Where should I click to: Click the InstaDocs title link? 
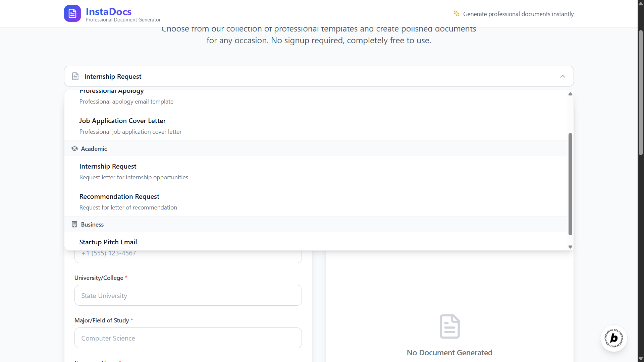click(x=109, y=12)
